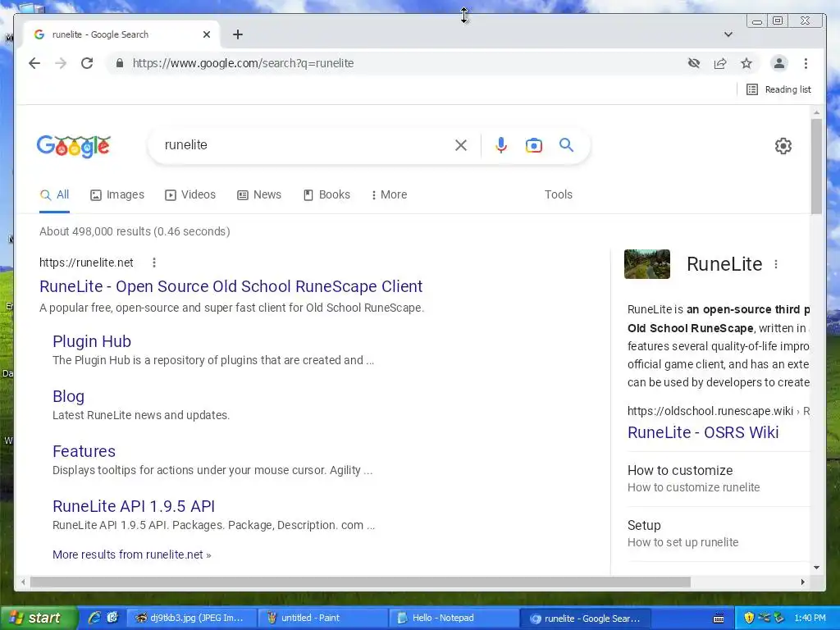Switch to untitled - Paint on taskbar
The height and width of the screenshot is (630, 840).
pos(323,619)
